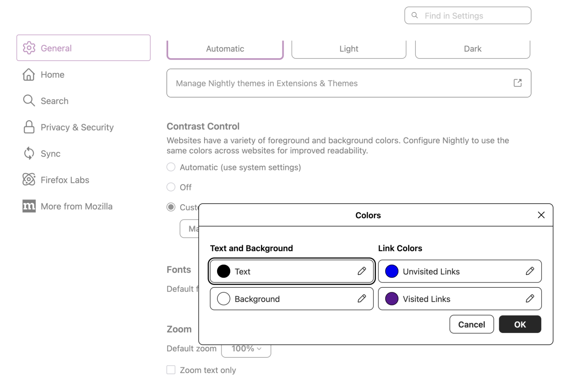Open Privacy & Security via the lock icon

29,127
